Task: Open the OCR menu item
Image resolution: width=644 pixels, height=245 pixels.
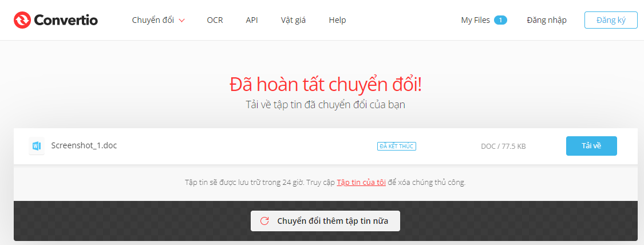Action: (x=215, y=20)
